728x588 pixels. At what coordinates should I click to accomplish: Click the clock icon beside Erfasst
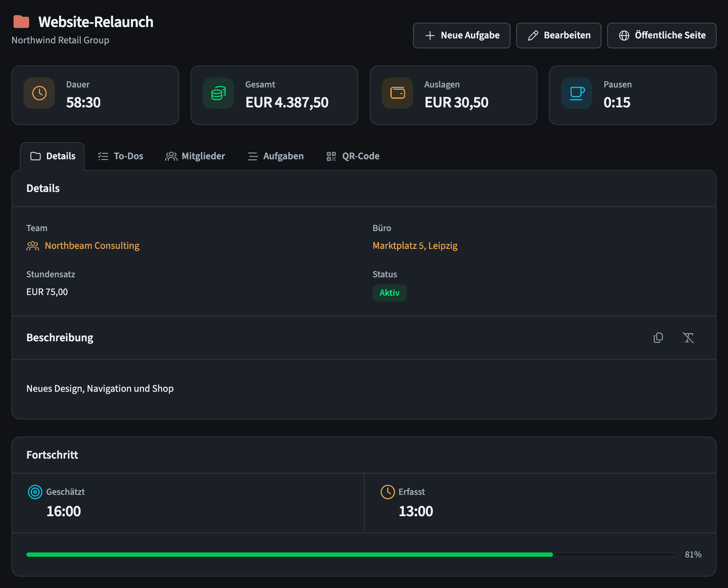pos(388,492)
